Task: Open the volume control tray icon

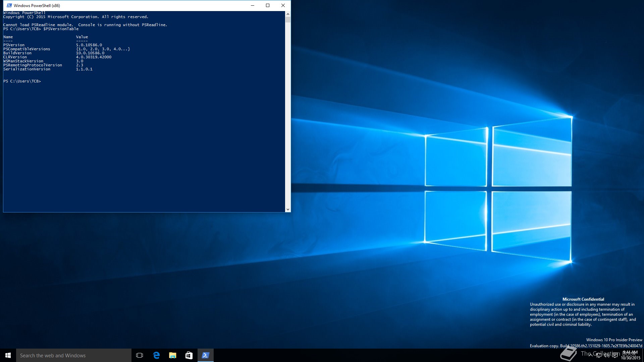Action: click(x=606, y=355)
